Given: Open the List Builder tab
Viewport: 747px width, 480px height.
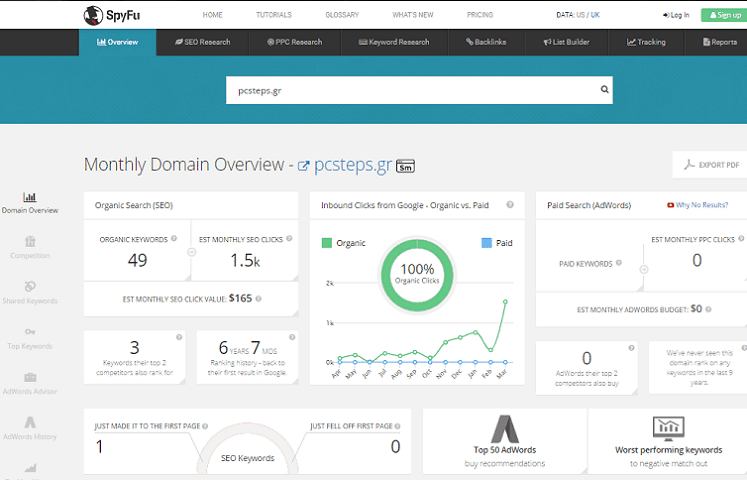Looking at the screenshot, I should 566,42.
